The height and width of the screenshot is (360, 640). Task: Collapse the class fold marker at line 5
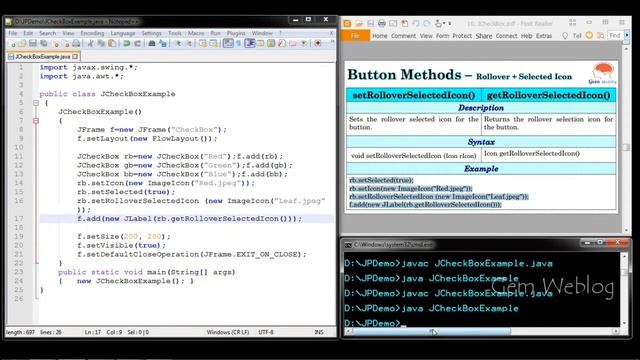tap(36, 103)
